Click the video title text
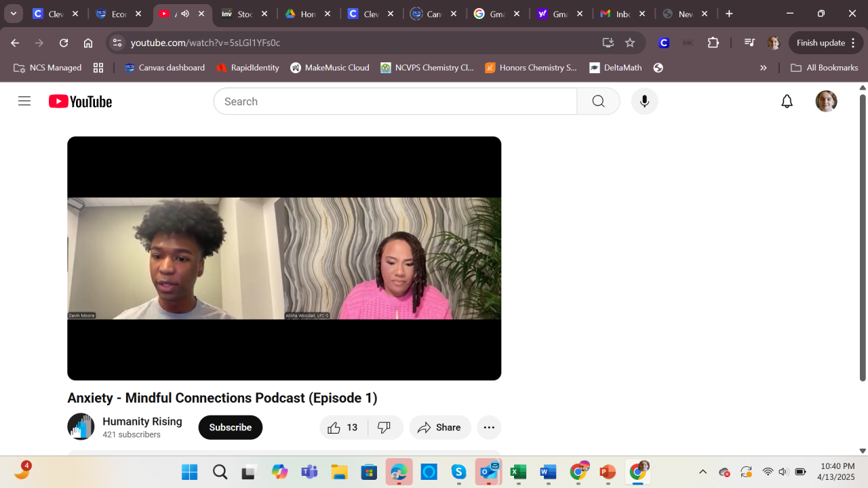 [x=222, y=398]
